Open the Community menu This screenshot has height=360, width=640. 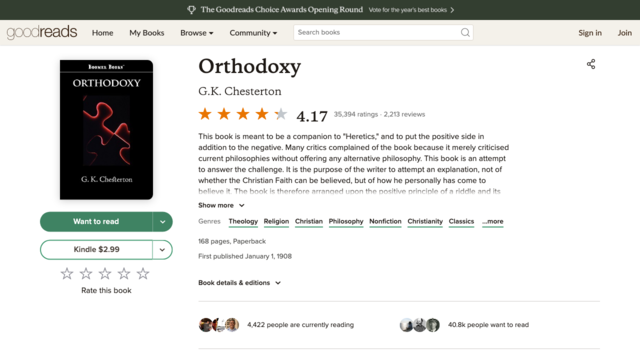253,33
